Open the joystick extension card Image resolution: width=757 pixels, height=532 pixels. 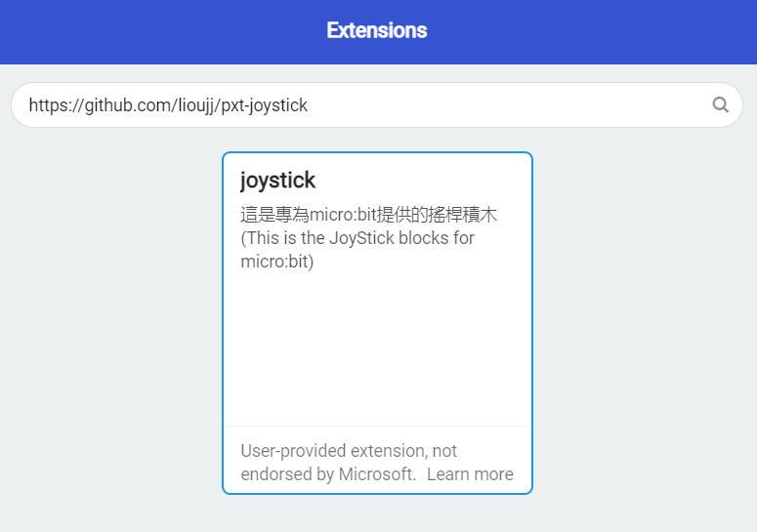[377, 323]
